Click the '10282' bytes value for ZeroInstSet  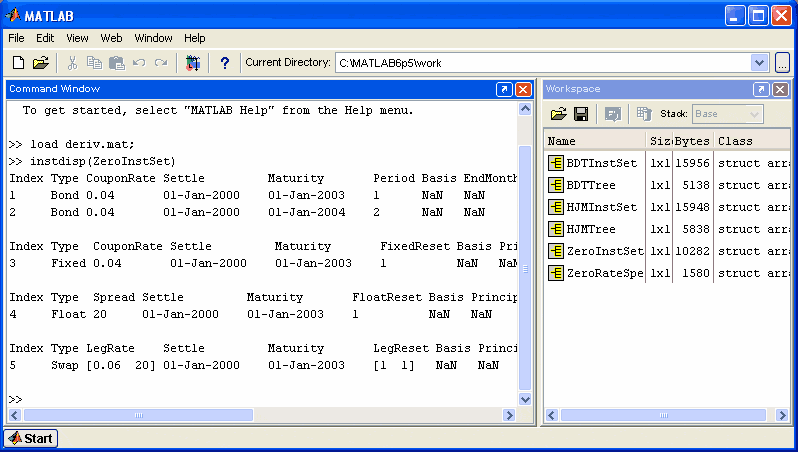pos(692,251)
